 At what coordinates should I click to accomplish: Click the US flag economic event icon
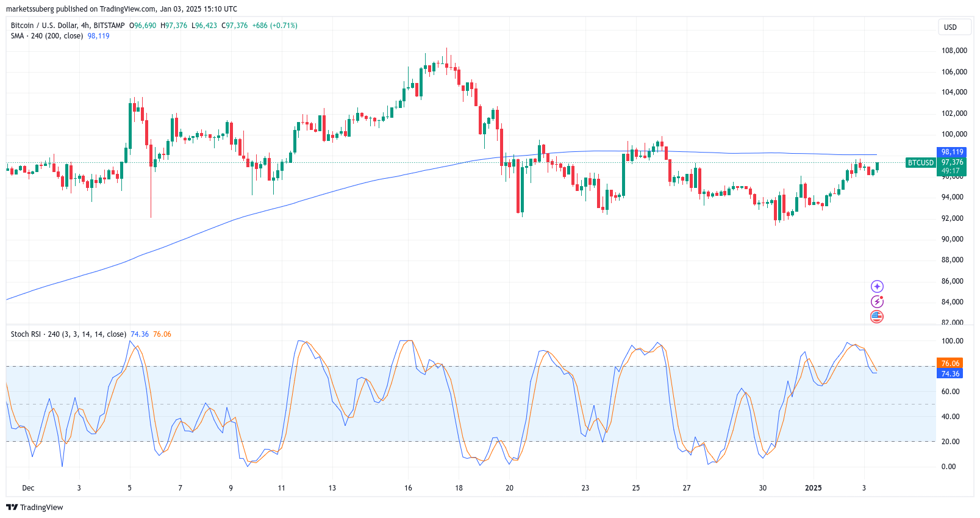coord(877,317)
